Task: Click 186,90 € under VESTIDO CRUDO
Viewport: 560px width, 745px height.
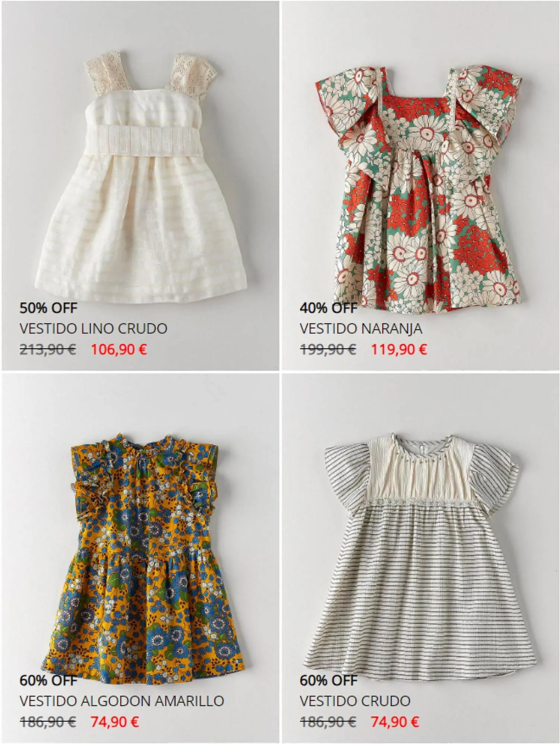Action: click(x=328, y=722)
